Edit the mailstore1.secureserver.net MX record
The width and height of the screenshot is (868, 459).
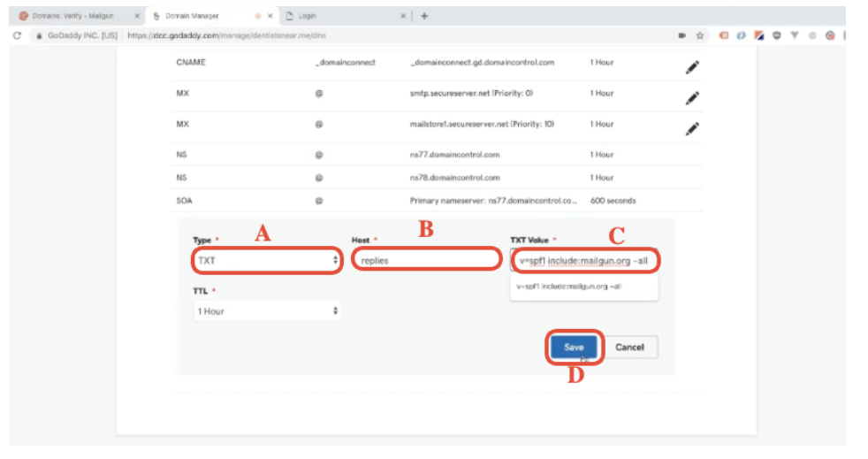[693, 128]
